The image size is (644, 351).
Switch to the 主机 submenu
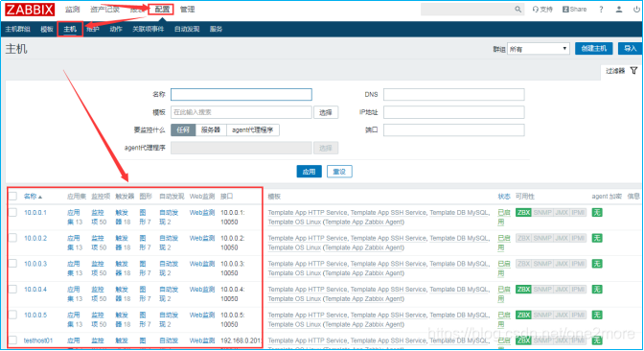[x=70, y=29]
